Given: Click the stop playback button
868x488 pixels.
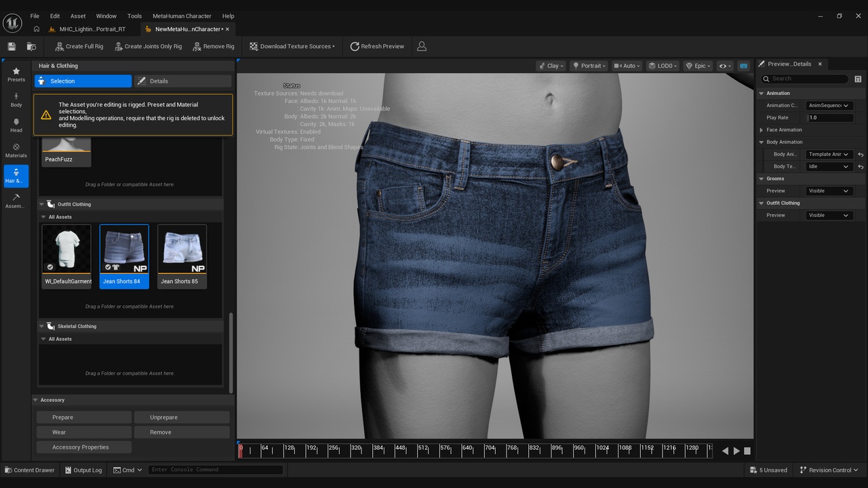Looking at the screenshot, I should coord(747,451).
